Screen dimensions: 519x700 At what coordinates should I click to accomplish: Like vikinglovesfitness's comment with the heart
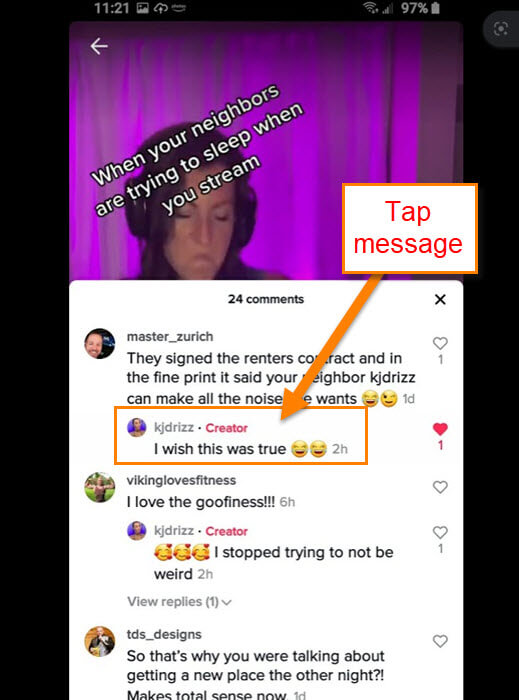pyautogui.click(x=440, y=487)
